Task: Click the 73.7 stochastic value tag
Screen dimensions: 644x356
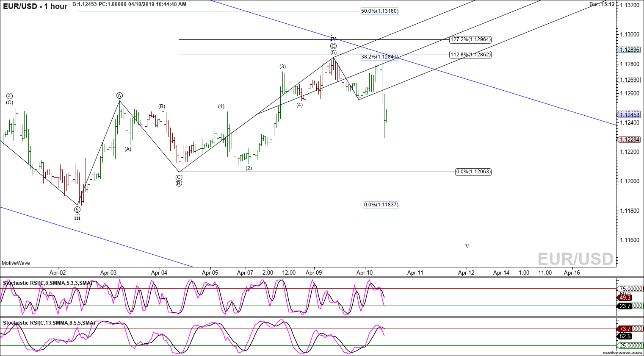Action: (x=625, y=329)
